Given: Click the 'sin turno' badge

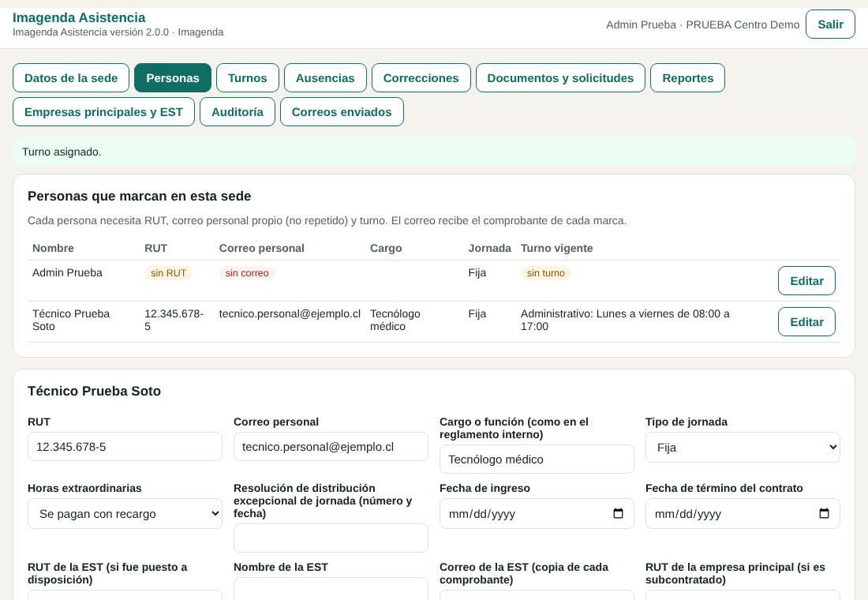Looking at the screenshot, I should pyautogui.click(x=546, y=273).
